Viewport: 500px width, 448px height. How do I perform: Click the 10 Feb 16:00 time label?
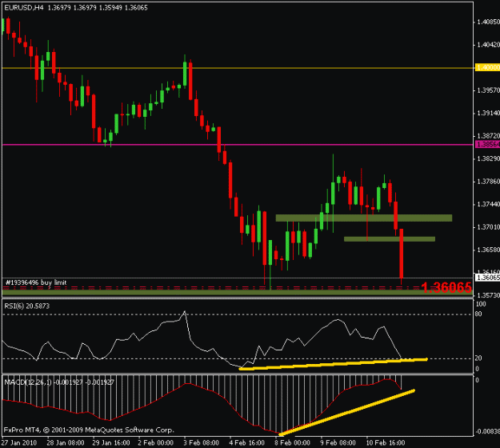click(386, 443)
